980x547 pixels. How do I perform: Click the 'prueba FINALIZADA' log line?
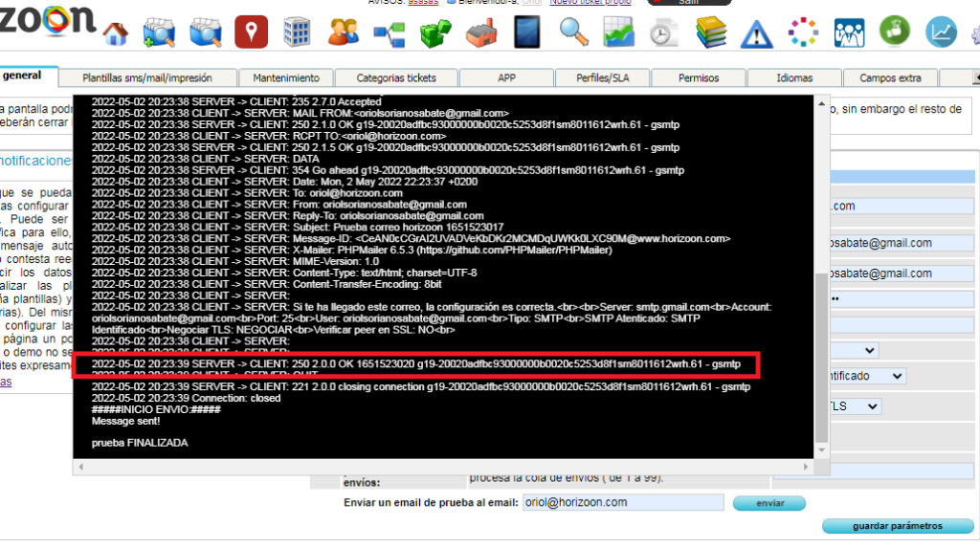tap(140, 443)
